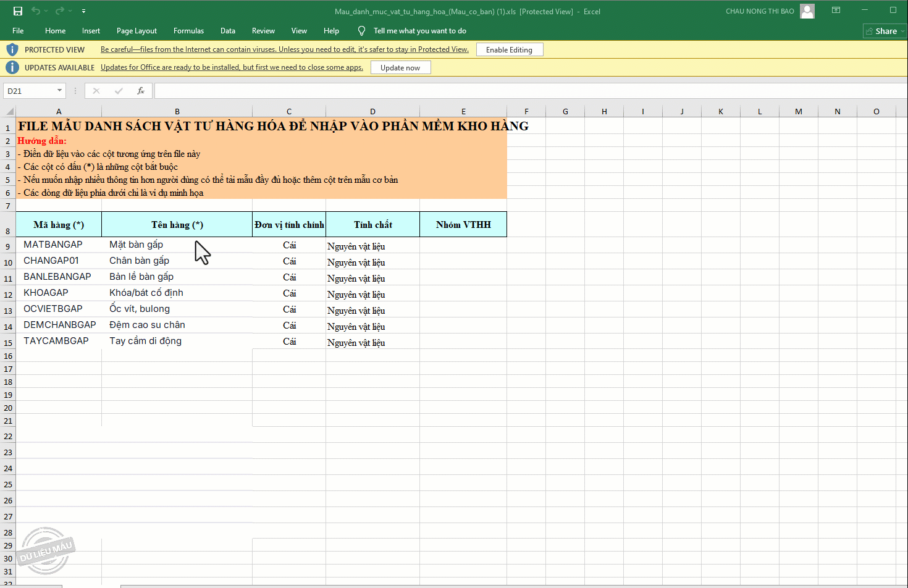This screenshot has width=908, height=588.
Task: Open the Formulas ribbon tab
Action: [188, 31]
